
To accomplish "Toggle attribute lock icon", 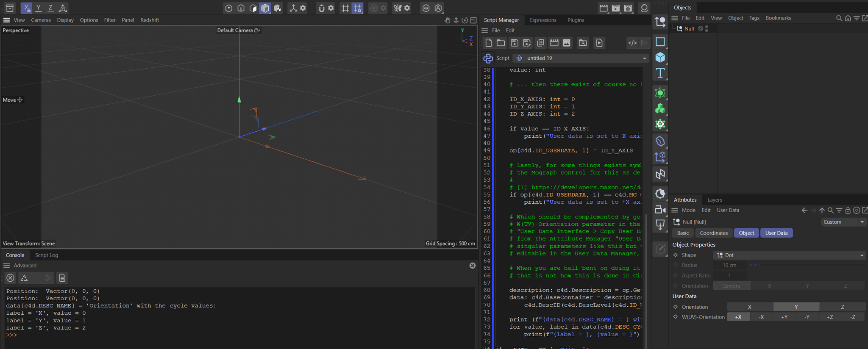I will point(848,211).
